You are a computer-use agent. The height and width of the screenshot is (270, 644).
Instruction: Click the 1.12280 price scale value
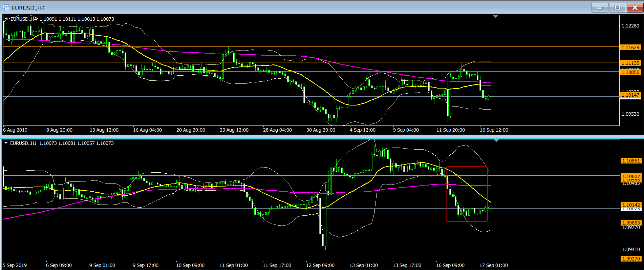(x=630, y=26)
